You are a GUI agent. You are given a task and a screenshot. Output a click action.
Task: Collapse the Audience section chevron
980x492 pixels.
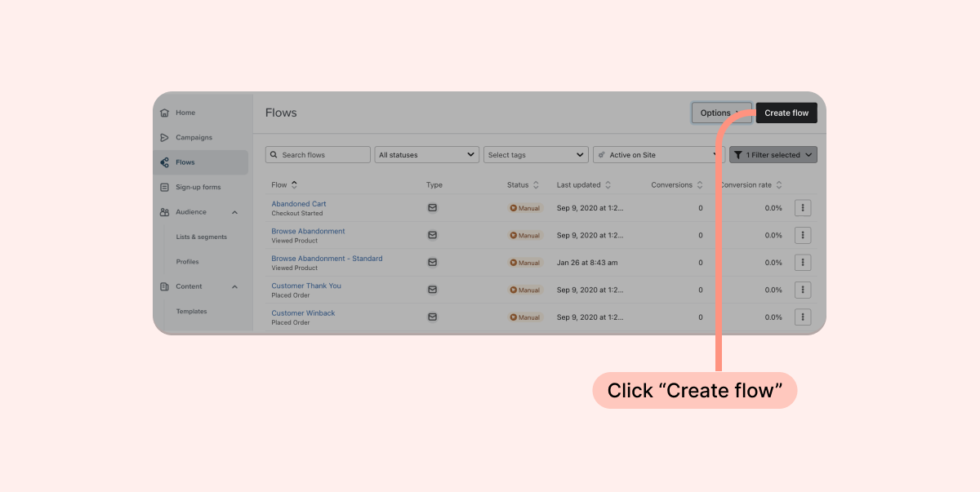235,212
